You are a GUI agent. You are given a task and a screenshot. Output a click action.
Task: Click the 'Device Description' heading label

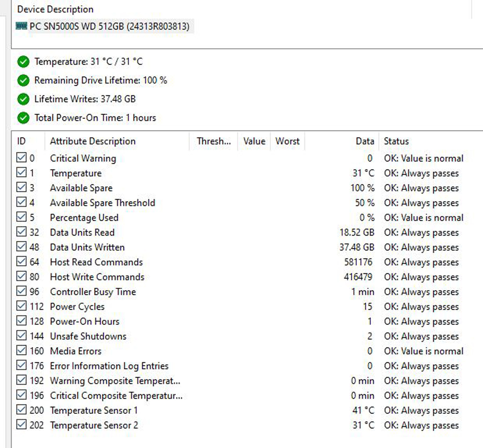point(55,9)
